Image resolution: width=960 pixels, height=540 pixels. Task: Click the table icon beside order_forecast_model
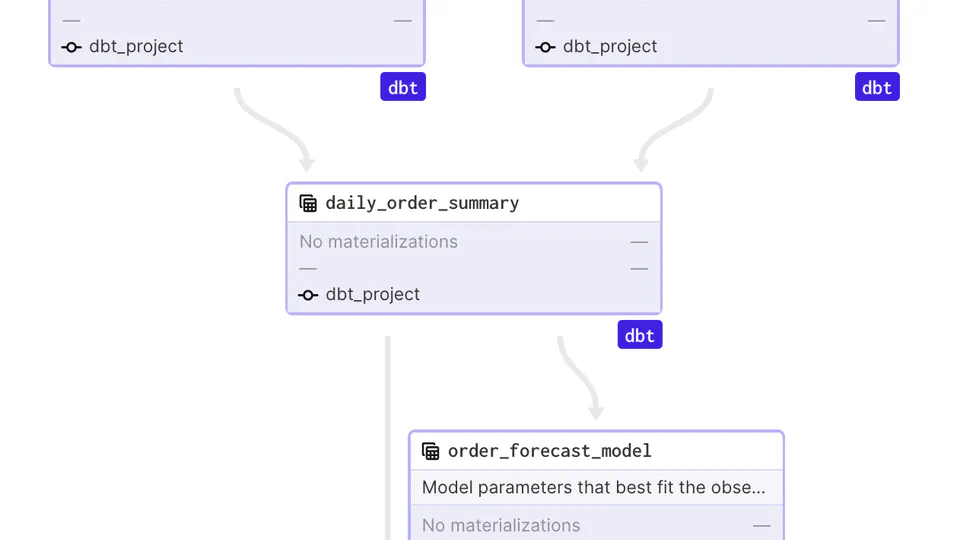(x=431, y=451)
